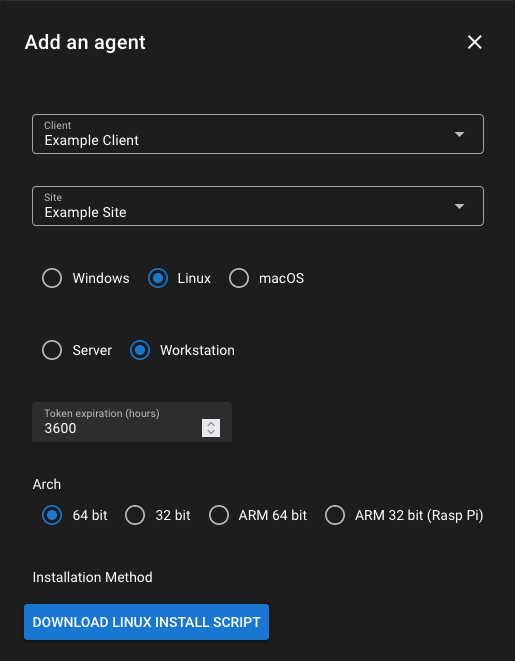Select ARM 64 bit architecture
Viewport: 515px width, 661px height.
[x=219, y=515]
